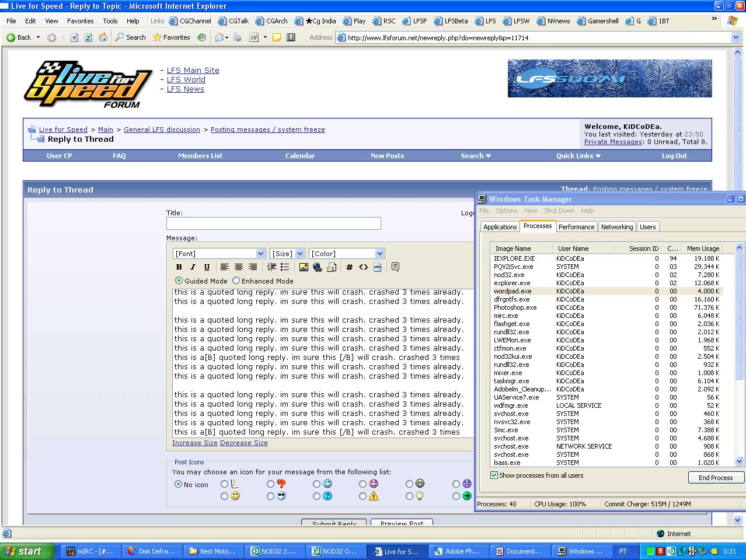Open the Font dropdown
The width and height of the screenshot is (746, 560).
[261, 253]
